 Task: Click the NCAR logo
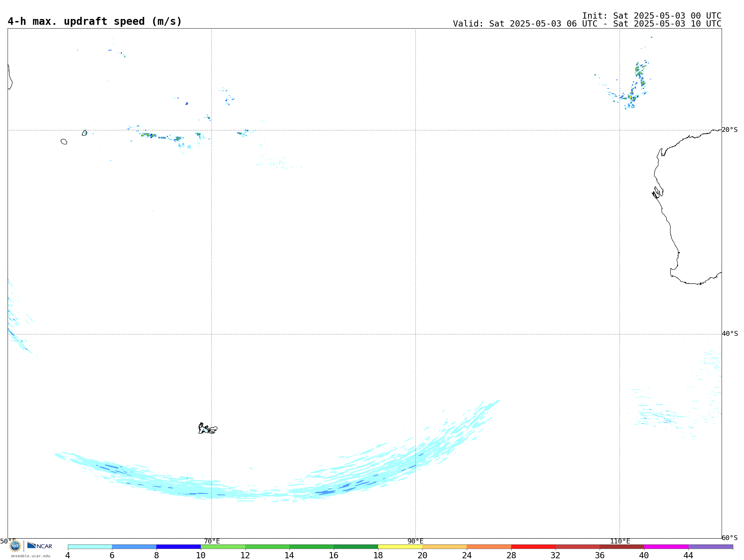pos(40,546)
